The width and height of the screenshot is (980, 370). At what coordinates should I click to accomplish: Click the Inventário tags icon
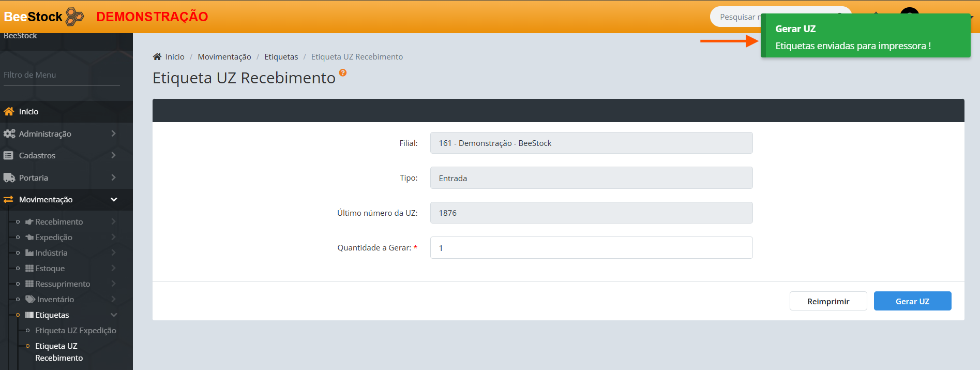pos(31,299)
